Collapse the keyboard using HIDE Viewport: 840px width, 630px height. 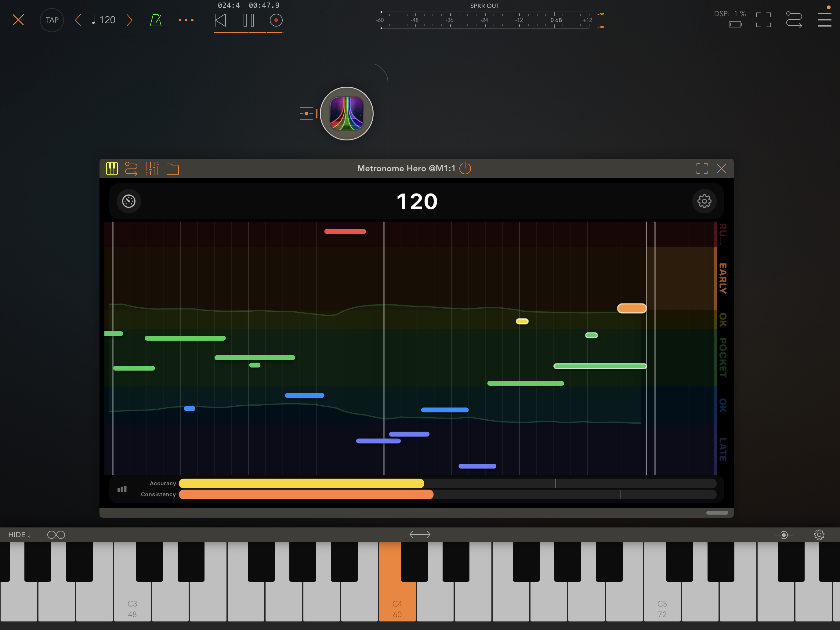pos(19,534)
